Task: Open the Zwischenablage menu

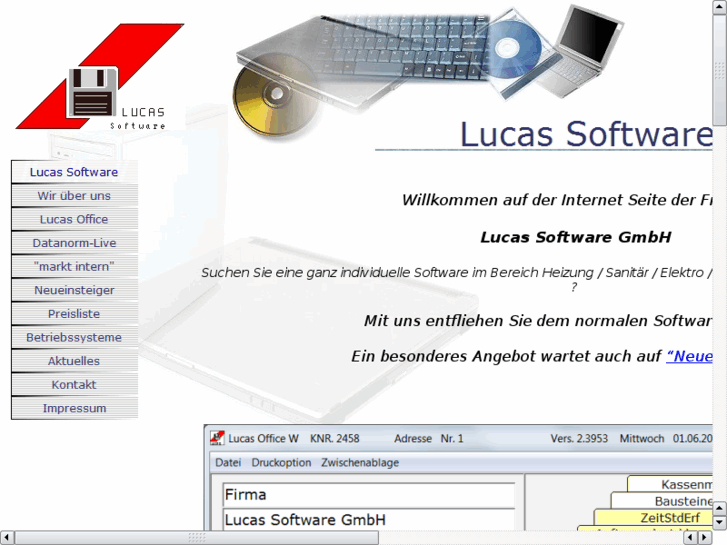Action: pyautogui.click(x=360, y=462)
